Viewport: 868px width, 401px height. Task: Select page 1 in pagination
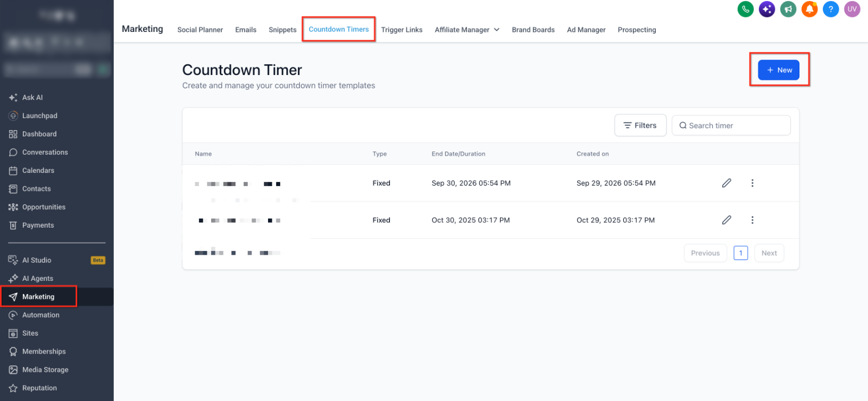point(741,253)
